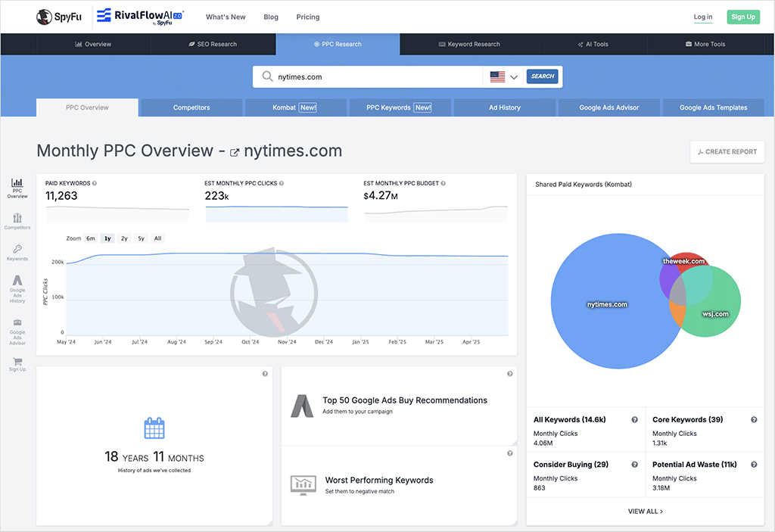Click the magnifier icon in search box
The width and height of the screenshot is (775, 532).
pos(267,76)
